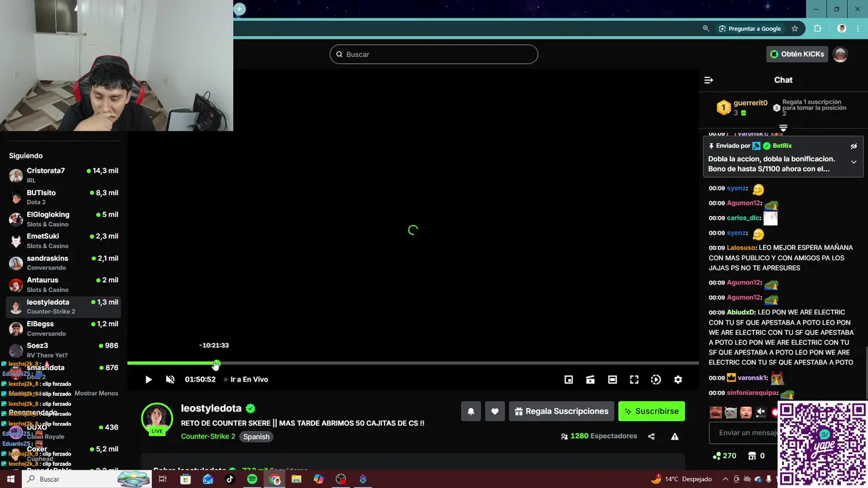Open the user profile avatar menu
Image resolution: width=868 pixels, height=488 pixels.
[x=840, y=54]
